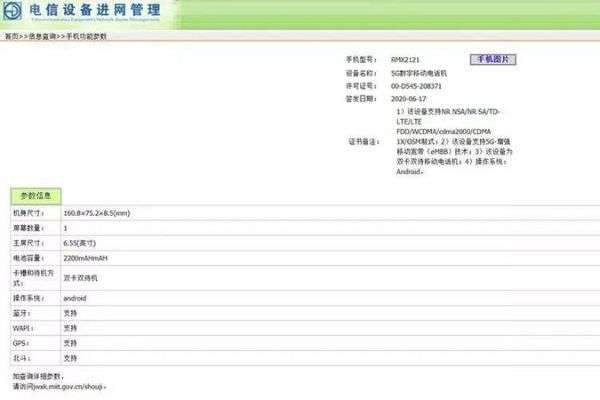Open the 手机图片 button
This screenshot has height=400, width=600.
click(x=493, y=59)
